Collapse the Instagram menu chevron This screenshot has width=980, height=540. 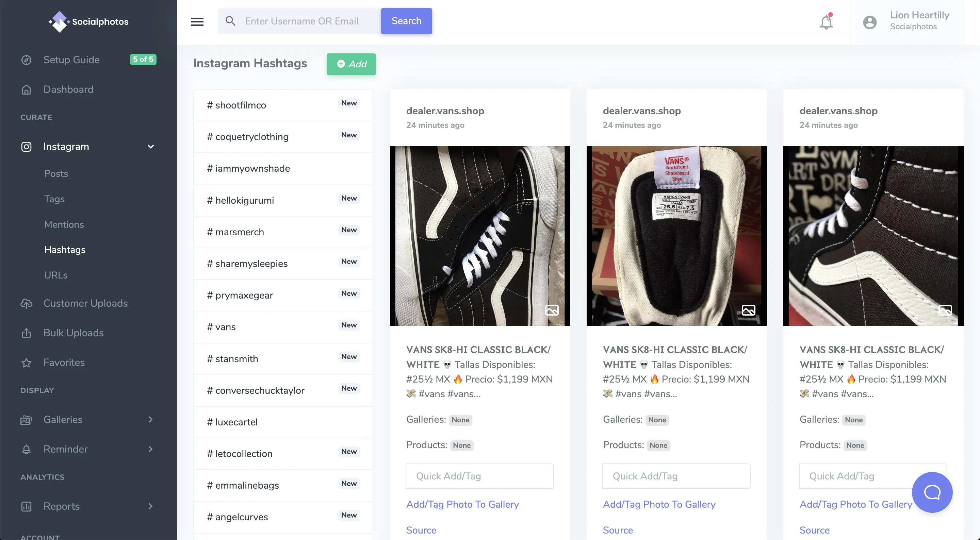[x=151, y=147]
